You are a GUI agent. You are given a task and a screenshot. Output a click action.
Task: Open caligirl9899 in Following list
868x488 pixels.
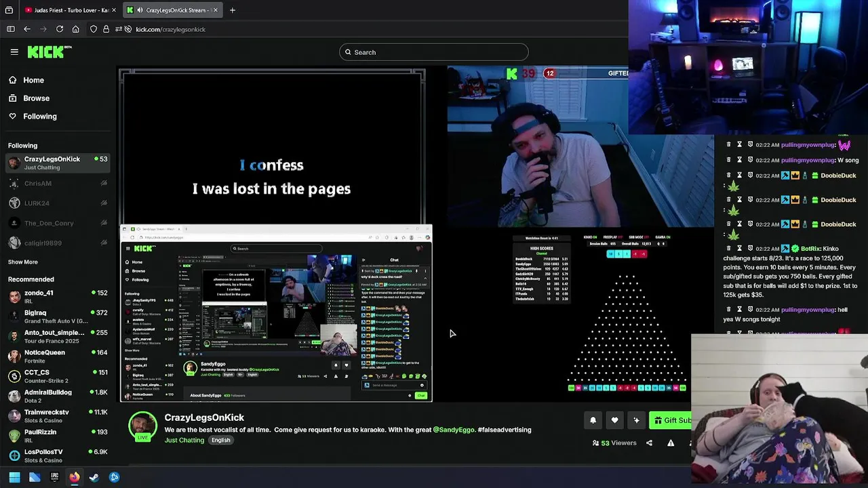click(x=58, y=243)
